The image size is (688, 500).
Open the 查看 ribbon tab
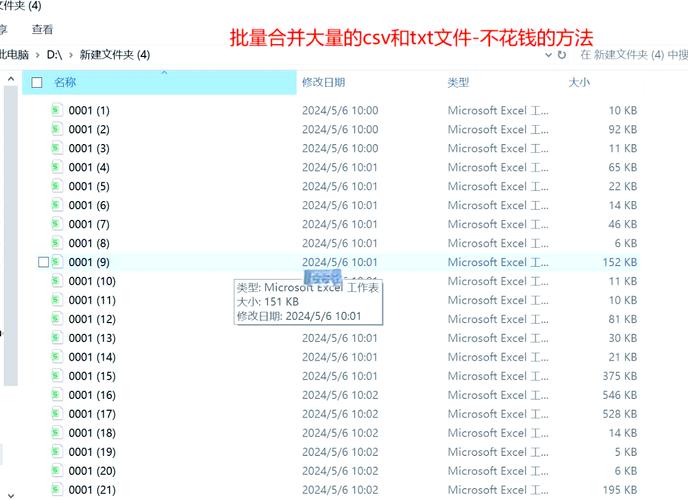(42, 30)
